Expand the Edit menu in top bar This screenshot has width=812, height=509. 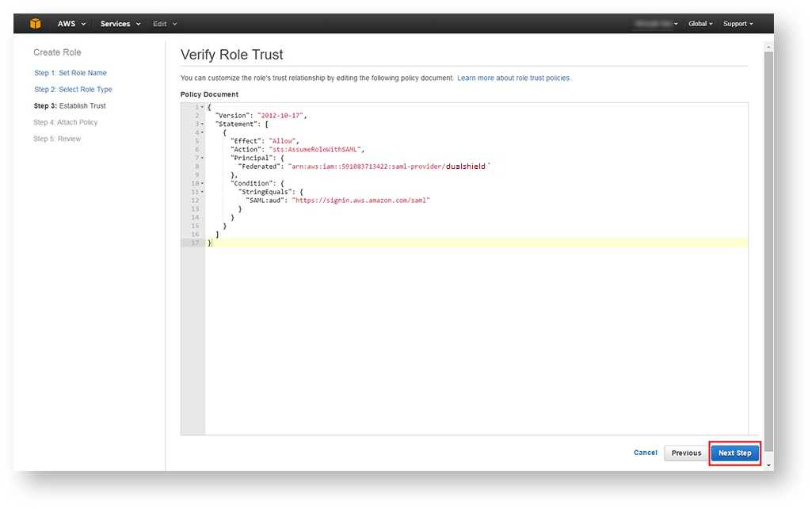pos(165,24)
